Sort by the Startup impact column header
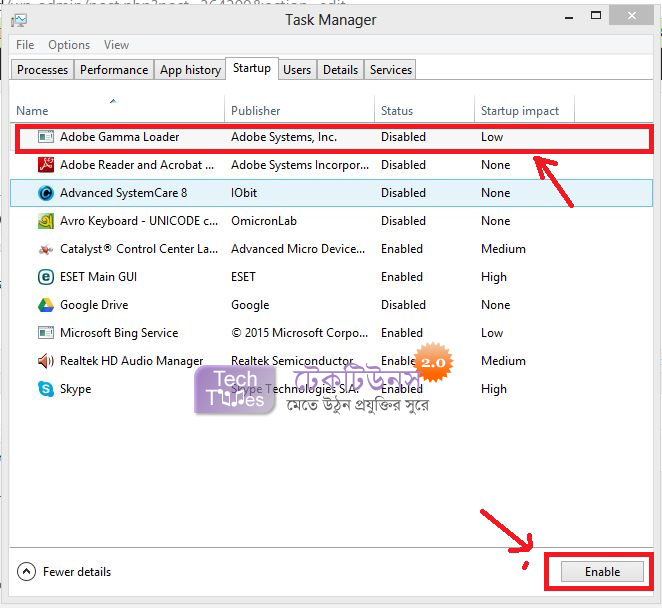The width and height of the screenshot is (662, 608). click(x=524, y=111)
